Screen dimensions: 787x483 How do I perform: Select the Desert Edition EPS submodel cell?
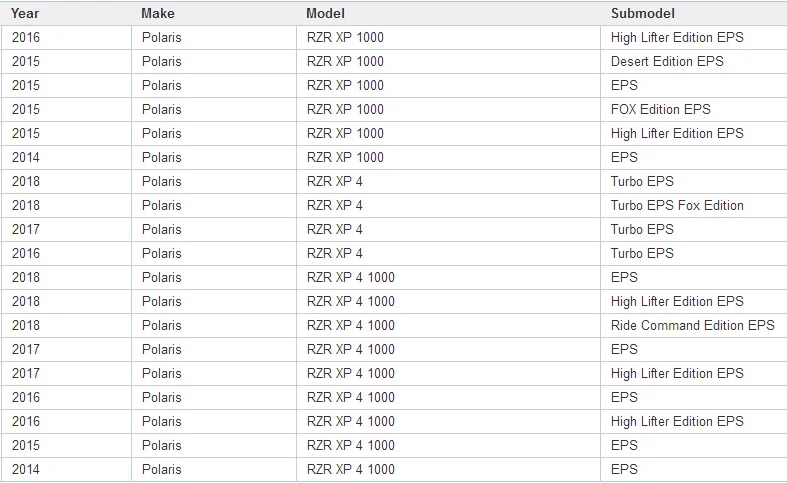[x=667, y=61]
